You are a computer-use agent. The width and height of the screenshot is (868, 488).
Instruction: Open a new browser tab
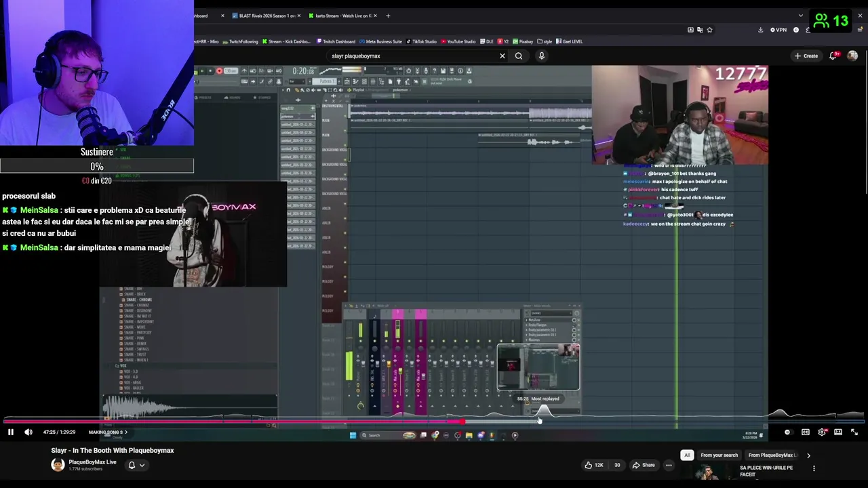[x=388, y=16]
